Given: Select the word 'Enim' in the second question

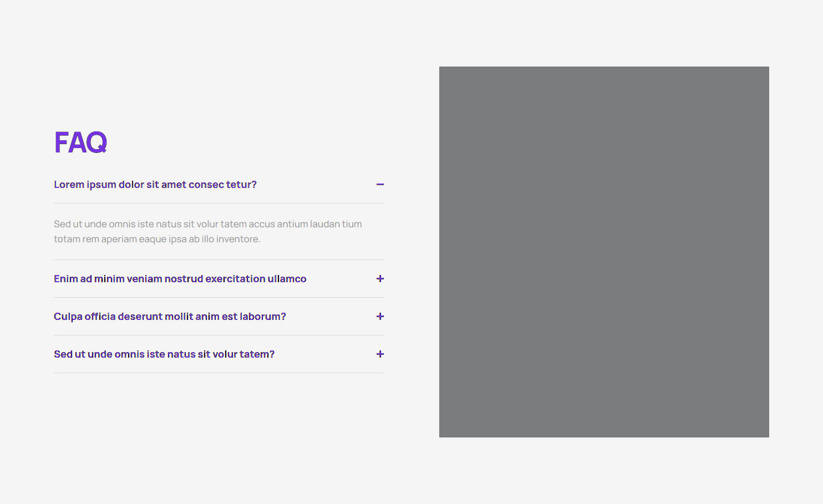Looking at the screenshot, I should (65, 279).
